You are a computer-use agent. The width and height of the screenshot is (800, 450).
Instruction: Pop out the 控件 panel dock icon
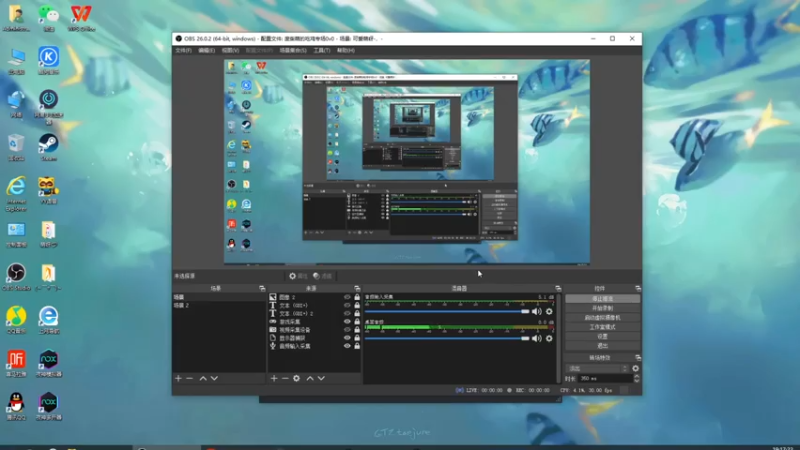coord(638,288)
